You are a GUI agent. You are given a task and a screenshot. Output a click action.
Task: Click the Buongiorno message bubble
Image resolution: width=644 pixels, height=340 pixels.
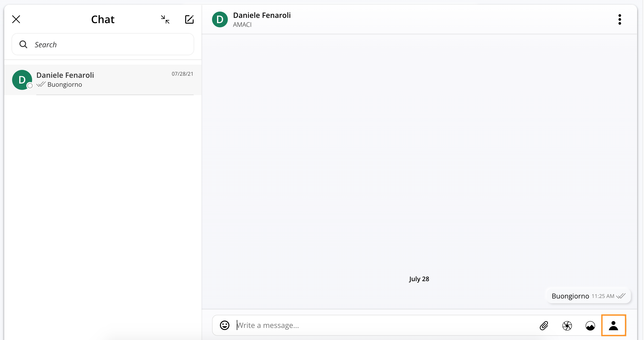tap(589, 296)
